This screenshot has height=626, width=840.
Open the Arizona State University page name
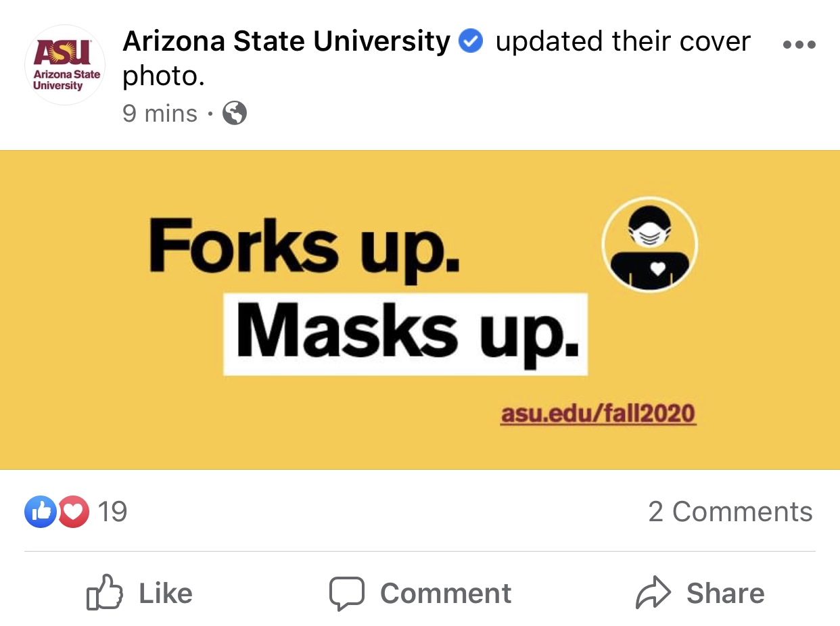[286, 42]
